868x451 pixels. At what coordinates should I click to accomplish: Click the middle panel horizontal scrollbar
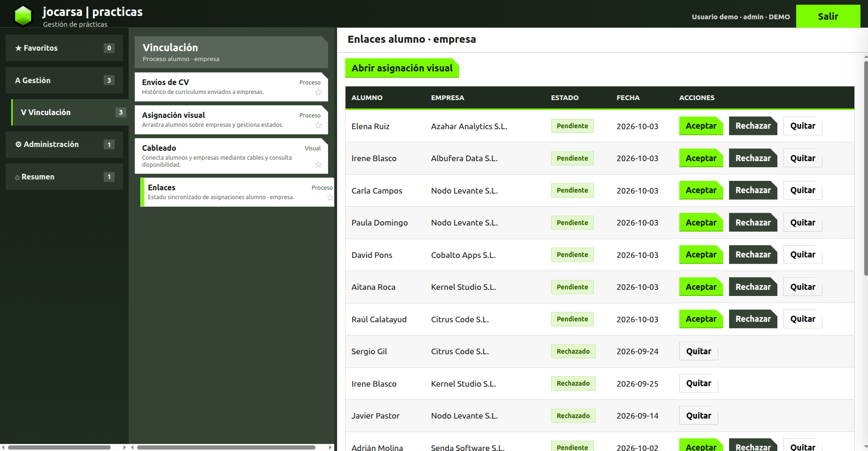click(226, 447)
